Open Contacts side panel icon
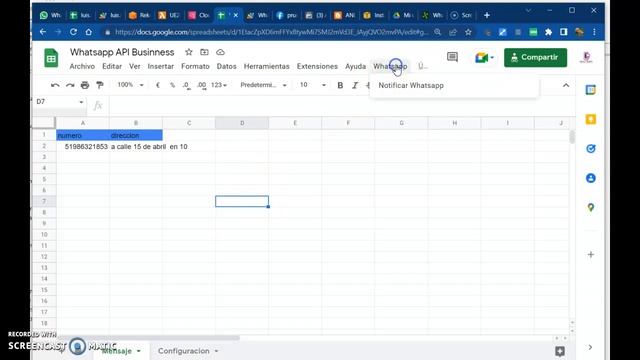Viewport: 640px width, 360px height. (x=591, y=178)
